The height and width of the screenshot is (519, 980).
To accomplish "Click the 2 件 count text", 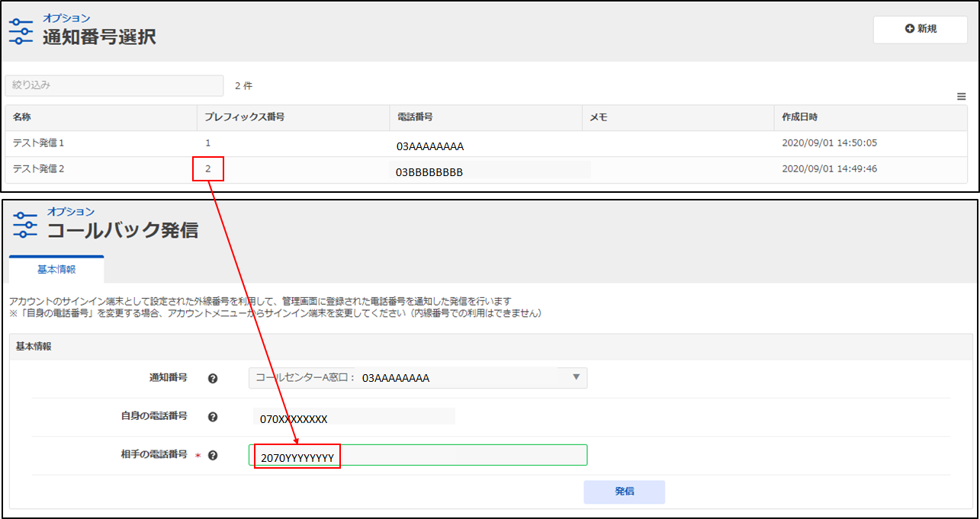I will [243, 86].
